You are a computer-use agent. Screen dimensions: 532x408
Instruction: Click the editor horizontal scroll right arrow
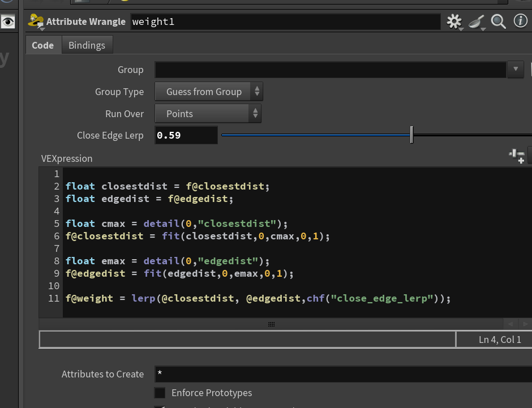pyautogui.click(x=525, y=324)
